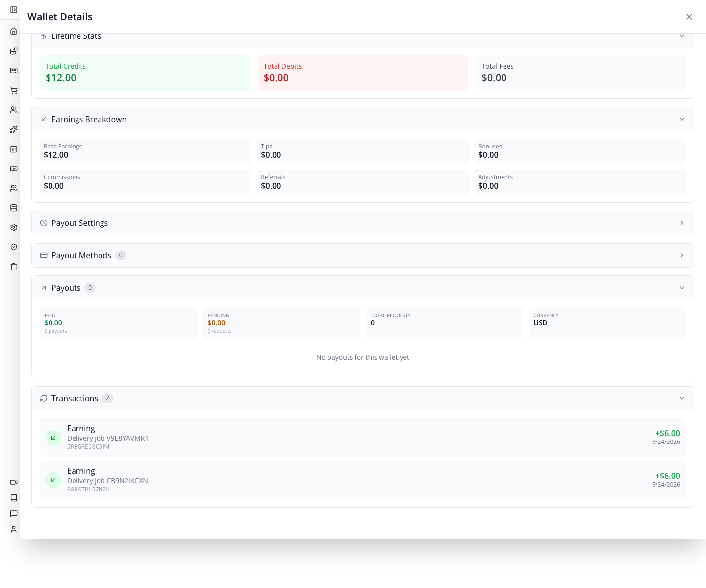Click the transaction ID R8BSTPL5ZN2U

click(x=88, y=490)
